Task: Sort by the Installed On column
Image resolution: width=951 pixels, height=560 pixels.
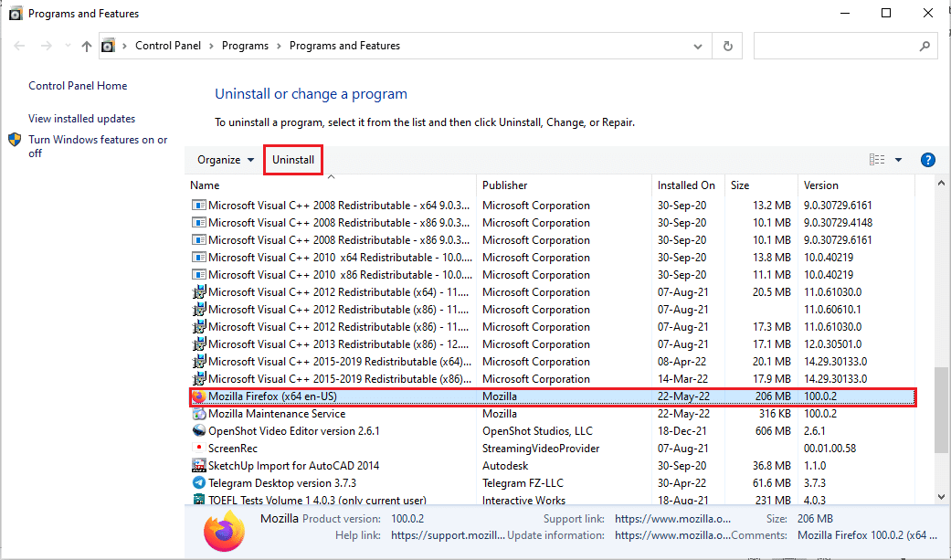Action: 688,185
